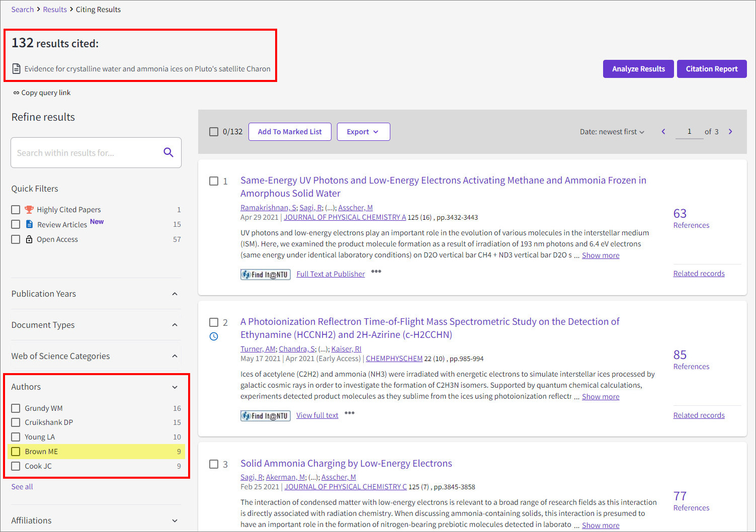Viewport: 756px width, 532px height.
Task: Open Solid Ammonia Charging article title
Action: pos(346,463)
